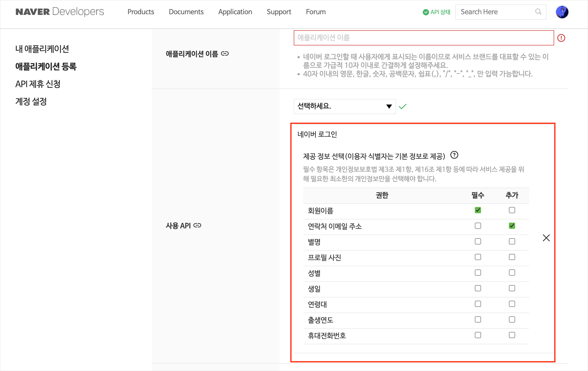588x371 pixels.
Task: Click the search magnifier icon
Action: coord(538,12)
